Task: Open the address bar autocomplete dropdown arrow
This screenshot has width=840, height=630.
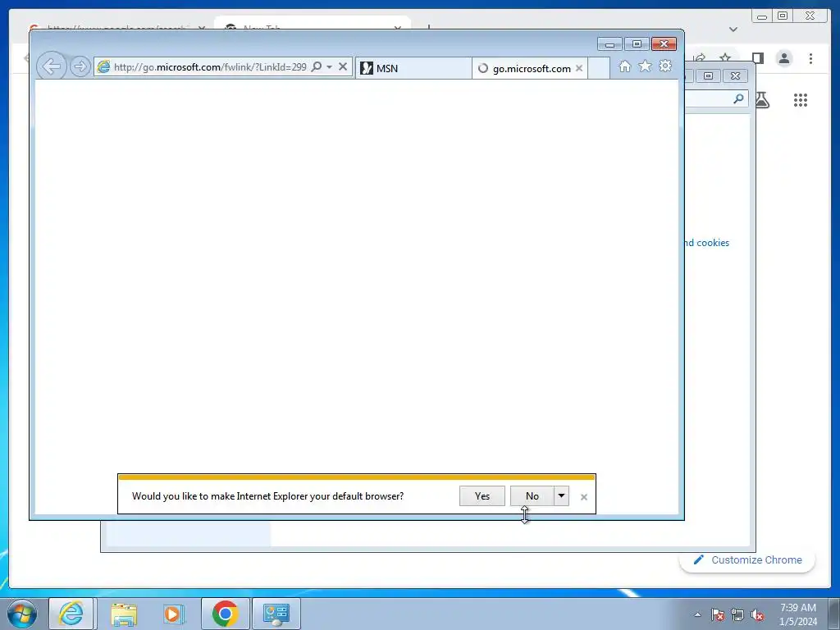Action: click(330, 67)
